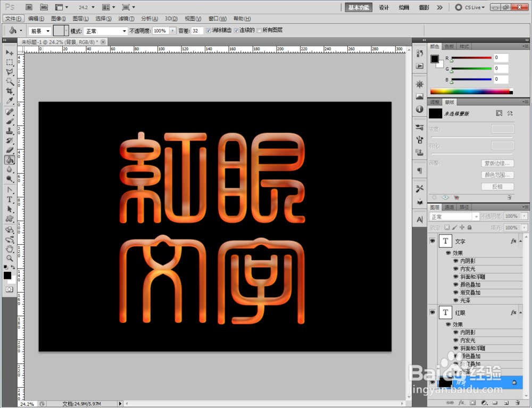Screen dimensions: 532x408
Task: Open the Character panel icon
Action: 420,220
